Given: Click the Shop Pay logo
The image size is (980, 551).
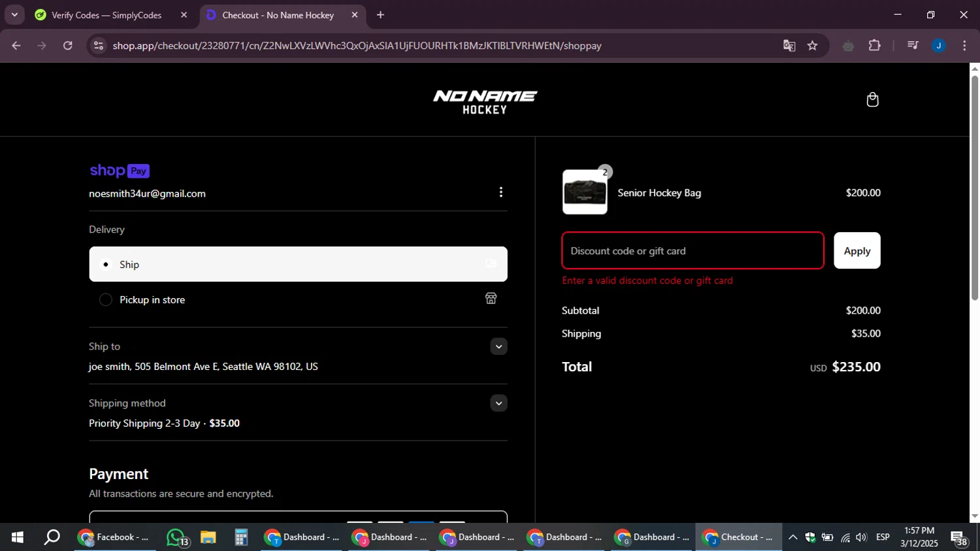Looking at the screenshot, I should [120, 171].
